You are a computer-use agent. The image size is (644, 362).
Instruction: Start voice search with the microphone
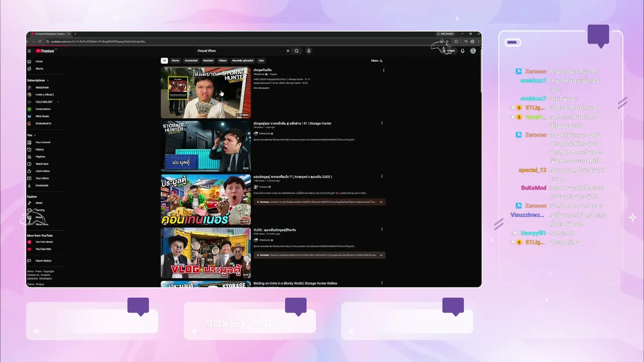[x=309, y=51]
